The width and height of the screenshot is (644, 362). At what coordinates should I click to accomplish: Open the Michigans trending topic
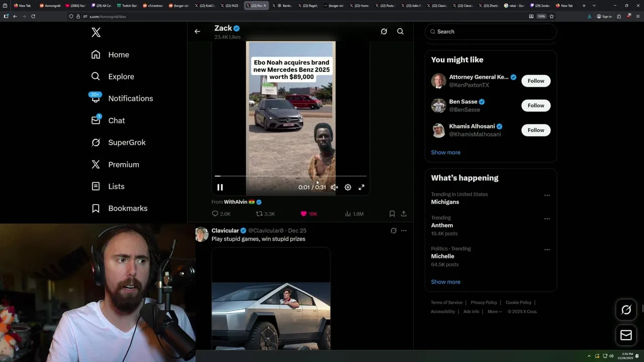(445, 202)
